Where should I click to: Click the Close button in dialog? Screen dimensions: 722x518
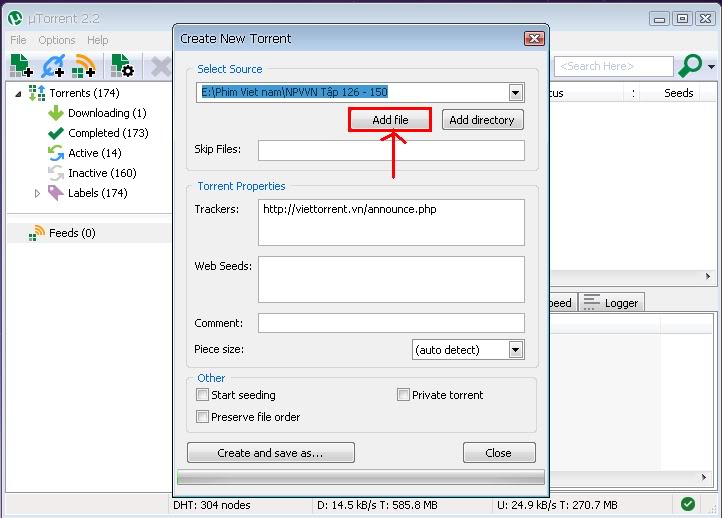coord(499,453)
